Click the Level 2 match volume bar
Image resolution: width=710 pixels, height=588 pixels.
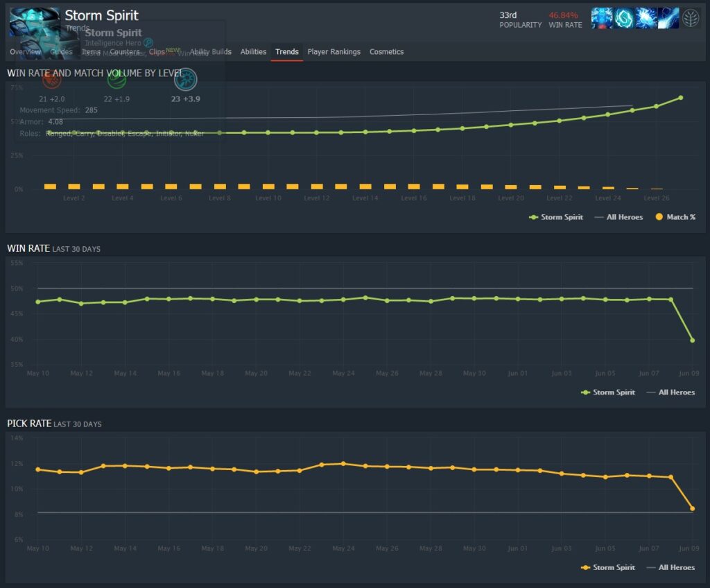pos(74,187)
